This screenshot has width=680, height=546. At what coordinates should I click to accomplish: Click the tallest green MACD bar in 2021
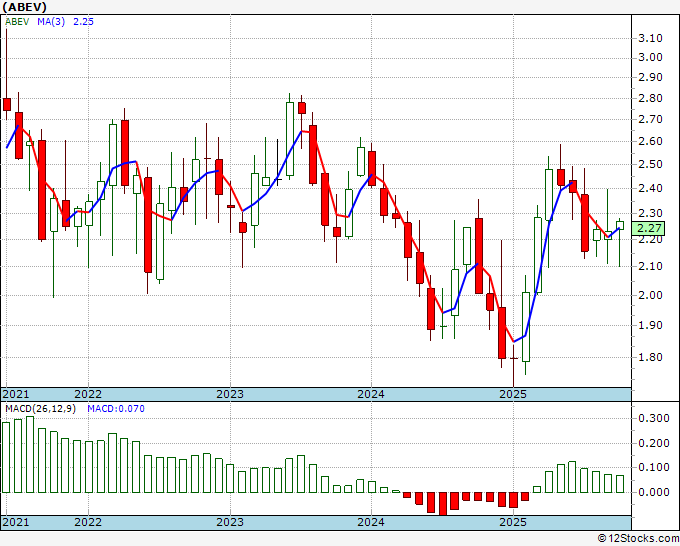(x=30, y=454)
